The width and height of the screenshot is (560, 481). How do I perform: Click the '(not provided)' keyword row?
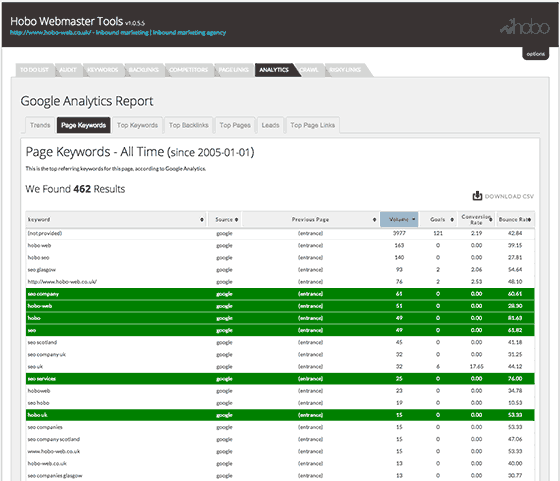pyautogui.click(x=280, y=233)
